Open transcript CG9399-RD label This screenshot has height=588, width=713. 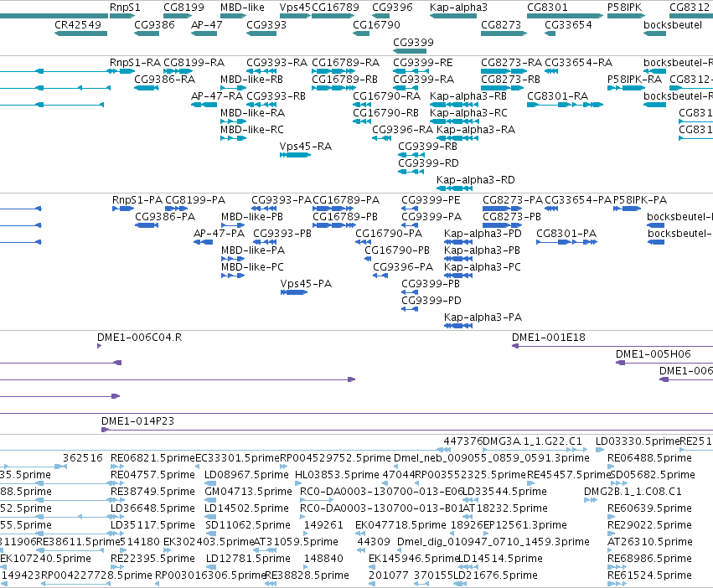428,162
